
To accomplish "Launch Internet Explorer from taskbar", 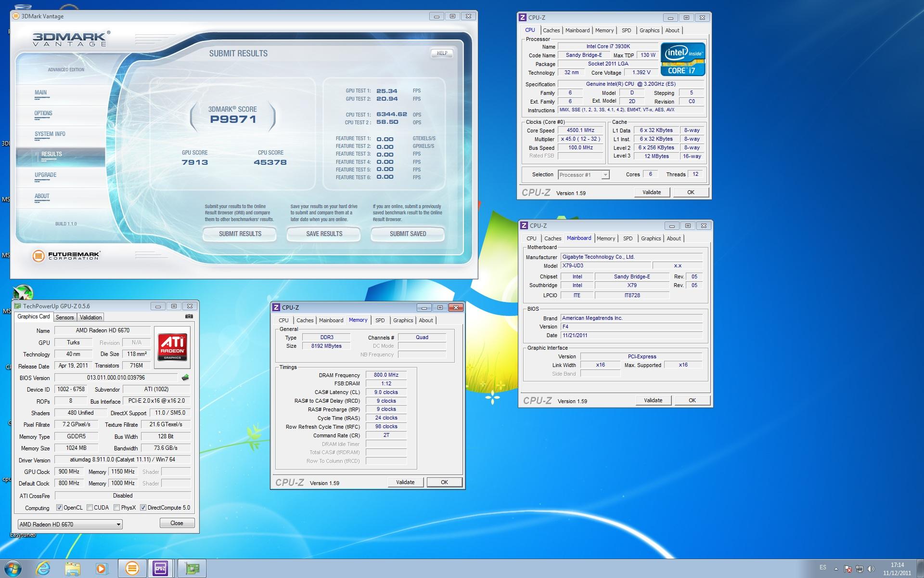I will (43, 568).
